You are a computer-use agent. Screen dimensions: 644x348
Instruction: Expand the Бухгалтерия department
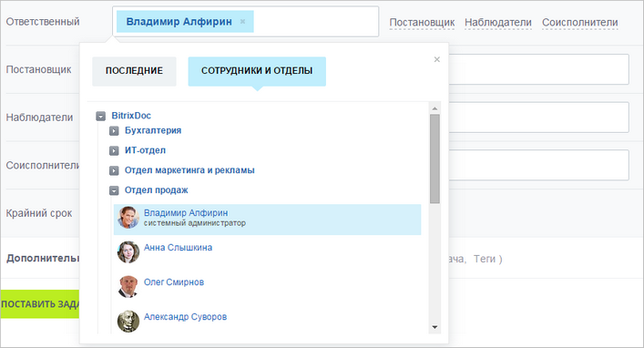pyautogui.click(x=114, y=131)
